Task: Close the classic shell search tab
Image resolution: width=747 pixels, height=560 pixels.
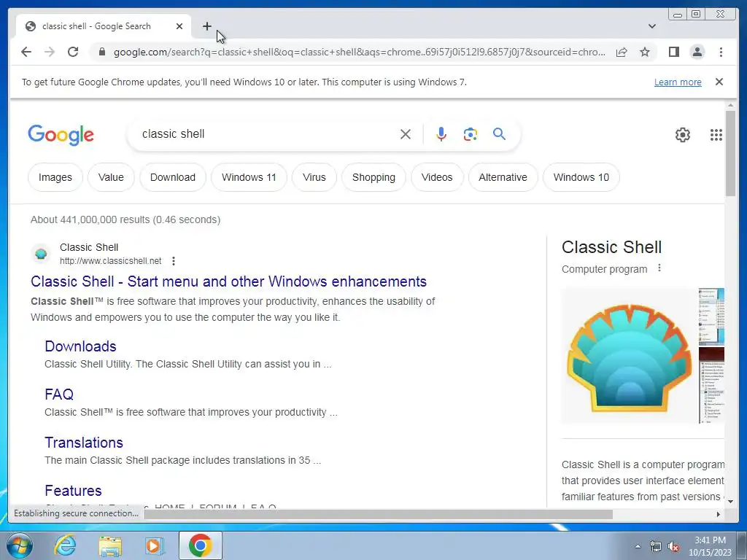Action: (179, 26)
